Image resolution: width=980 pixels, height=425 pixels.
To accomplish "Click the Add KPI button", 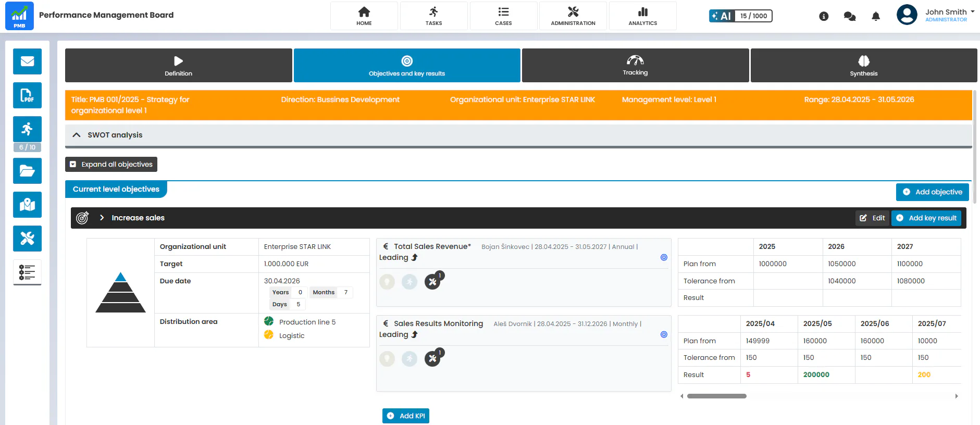I will click(406, 416).
